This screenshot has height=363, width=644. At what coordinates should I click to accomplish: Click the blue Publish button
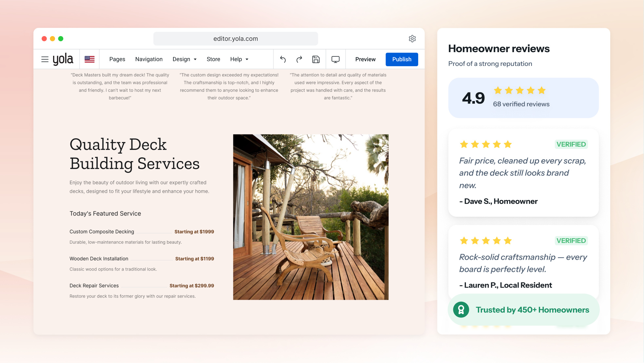[402, 59]
